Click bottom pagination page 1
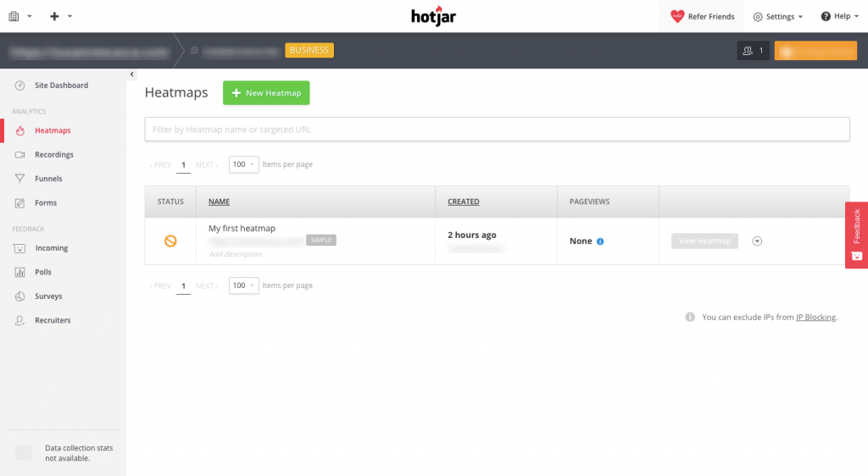868x476 pixels. 183,285
